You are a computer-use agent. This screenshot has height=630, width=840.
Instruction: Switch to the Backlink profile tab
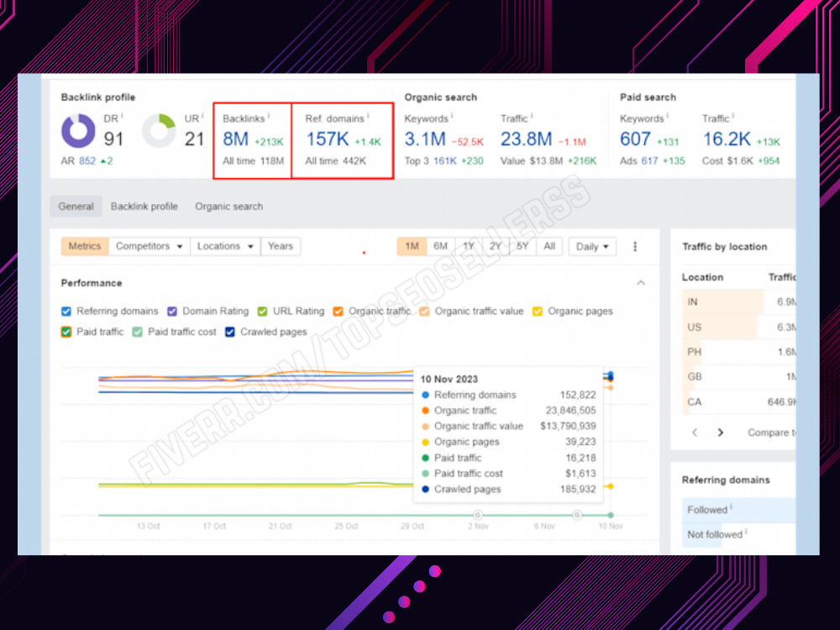[144, 207]
